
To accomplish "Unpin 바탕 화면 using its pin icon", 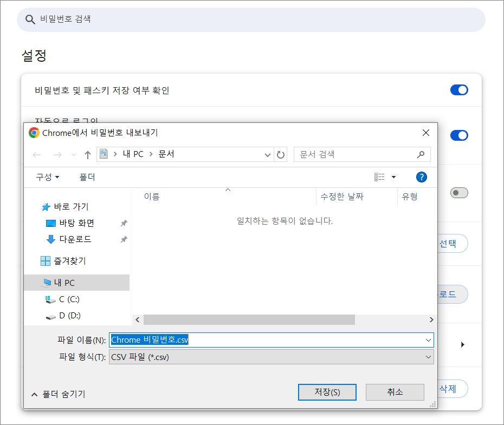I will click(x=124, y=223).
